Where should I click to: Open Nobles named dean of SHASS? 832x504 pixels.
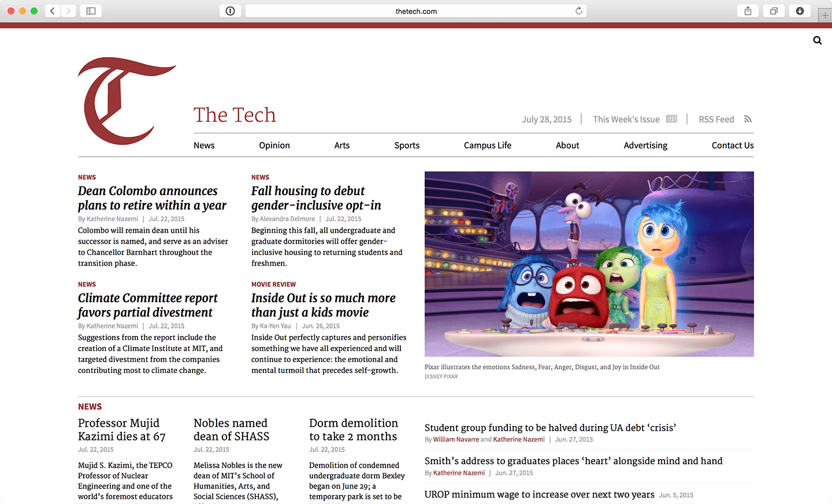click(232, 430)
